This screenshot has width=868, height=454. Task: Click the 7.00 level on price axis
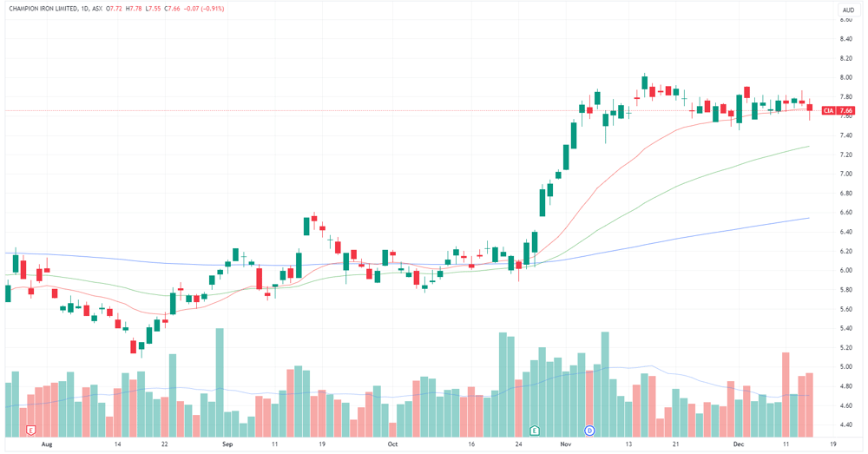pos(845,174)
